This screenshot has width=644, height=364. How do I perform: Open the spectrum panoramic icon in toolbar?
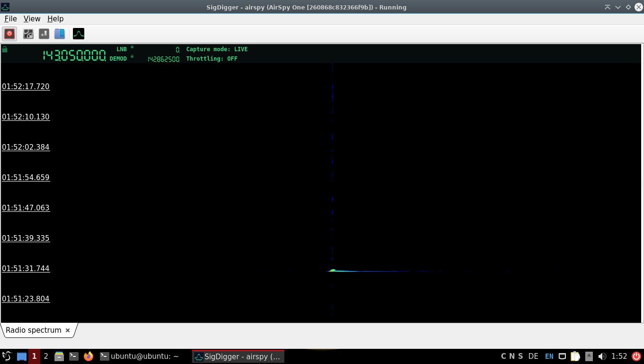point(79,34)
